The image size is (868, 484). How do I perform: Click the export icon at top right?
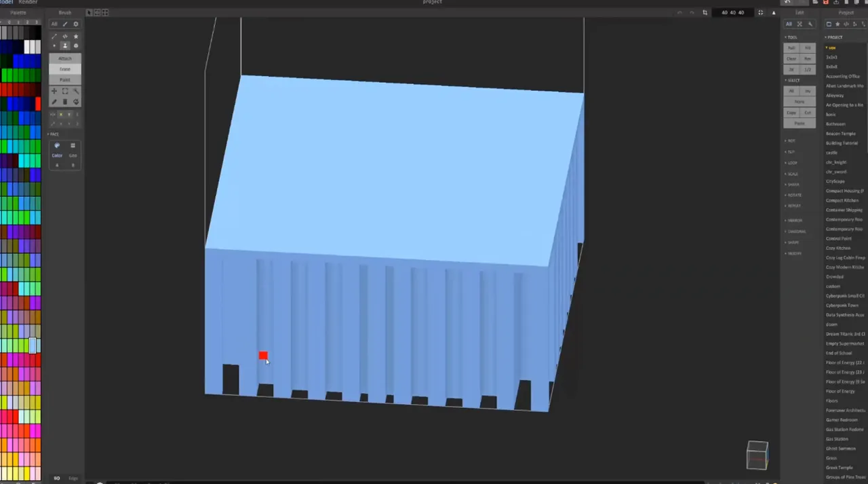click(x=836, y=2)
